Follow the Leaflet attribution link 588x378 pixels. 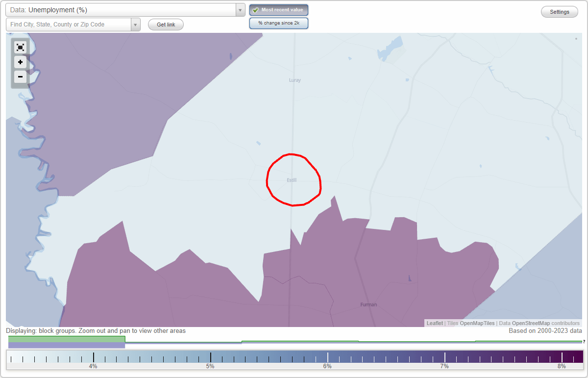pyautogui.click(x=435, y=323)
